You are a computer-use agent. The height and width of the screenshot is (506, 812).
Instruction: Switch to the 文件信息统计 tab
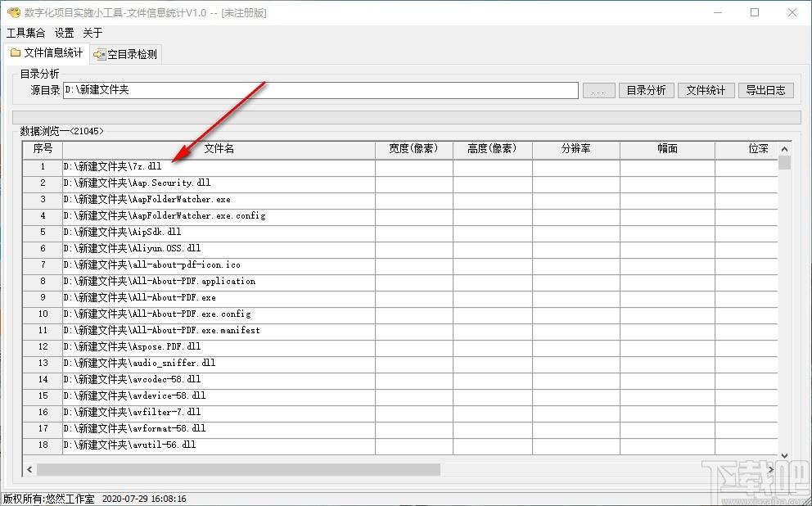click(x=46, y=53)
